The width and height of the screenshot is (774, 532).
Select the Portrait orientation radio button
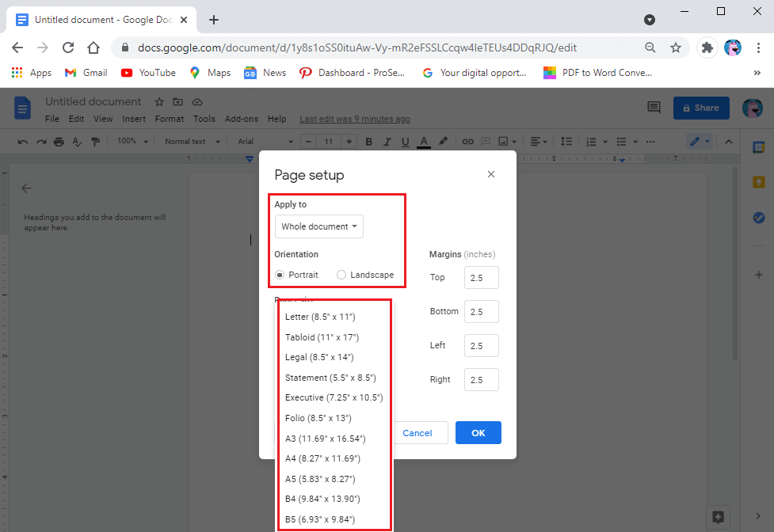(x=280, y=275)
